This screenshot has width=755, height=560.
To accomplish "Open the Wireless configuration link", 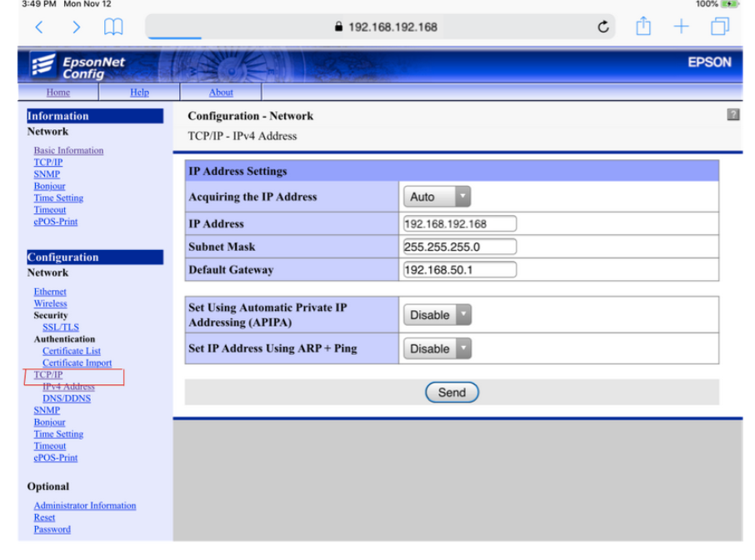I will pyautogui.click(x=50, y=303).
